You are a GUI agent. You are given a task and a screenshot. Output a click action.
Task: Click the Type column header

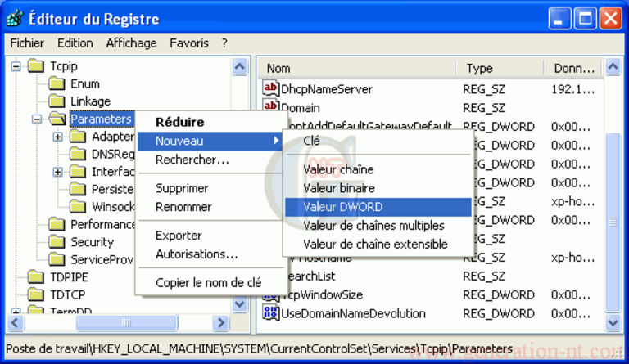point(500,68)
